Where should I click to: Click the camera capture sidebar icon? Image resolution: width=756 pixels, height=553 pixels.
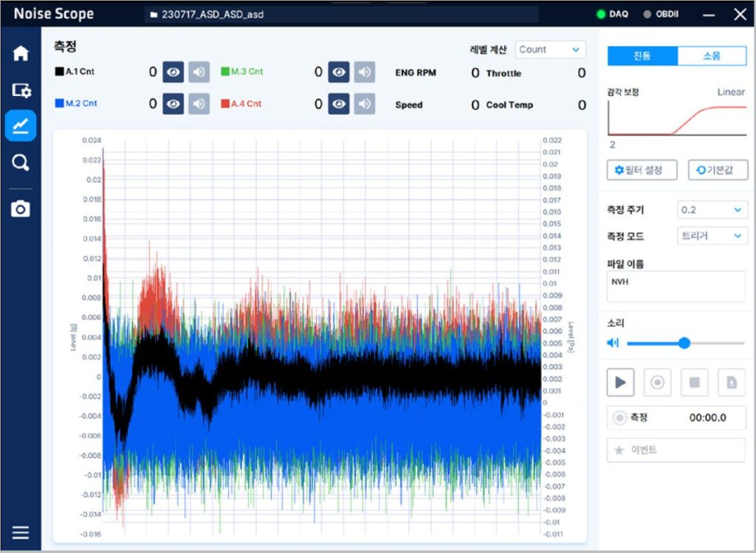(21, 209)
